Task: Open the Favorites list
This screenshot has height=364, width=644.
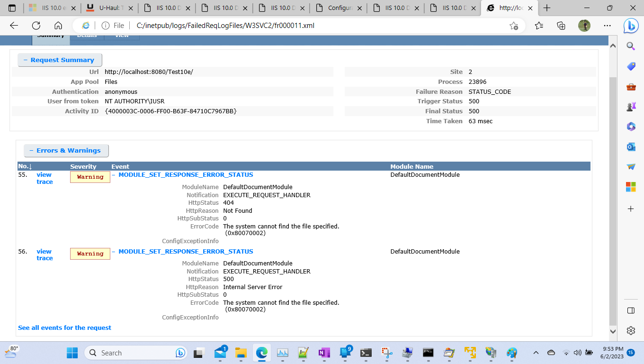Action: point(539,26)
